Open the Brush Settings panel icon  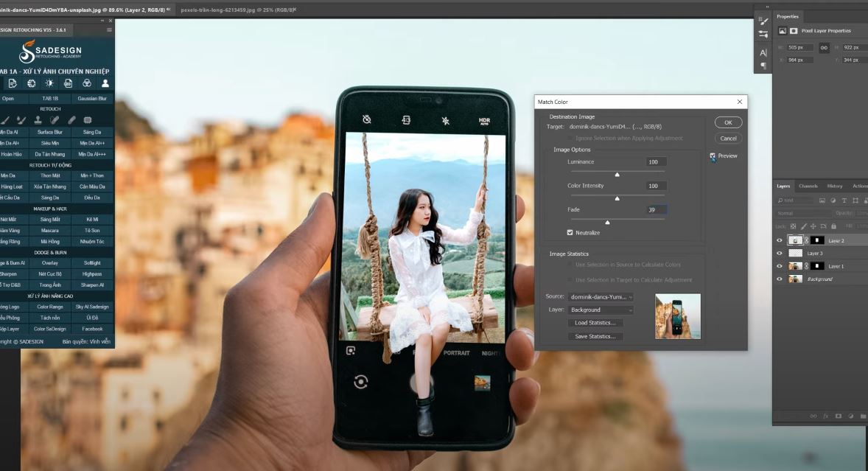coord(763,21)
